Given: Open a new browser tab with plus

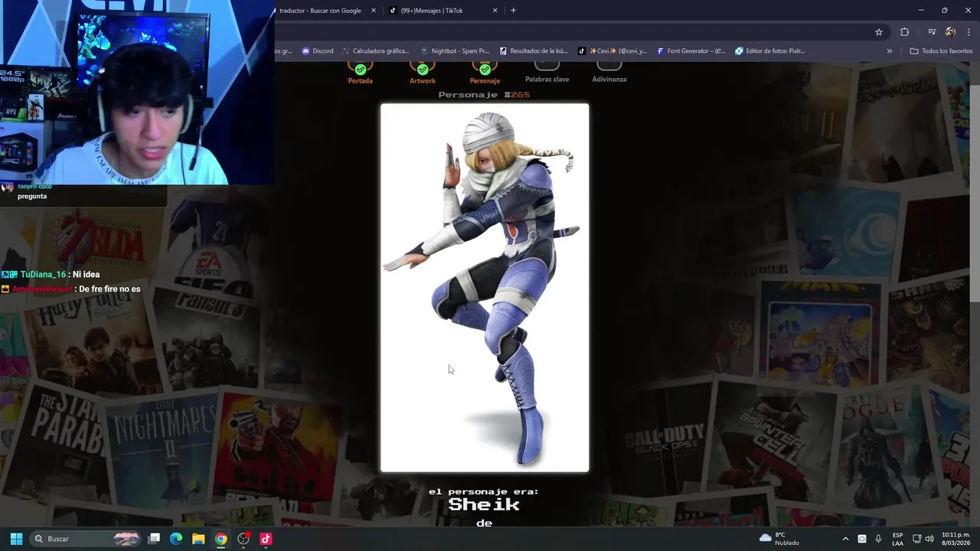Looking at the screenshot, I should [513, 11].
